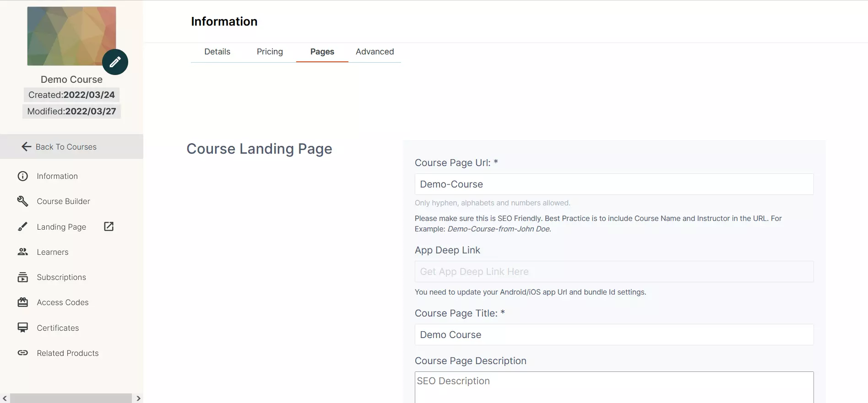Click the left scroll arrow on sidebar scrollbar
The width and height of the screenshot is (868, 403).
click(x=5, y=398)
